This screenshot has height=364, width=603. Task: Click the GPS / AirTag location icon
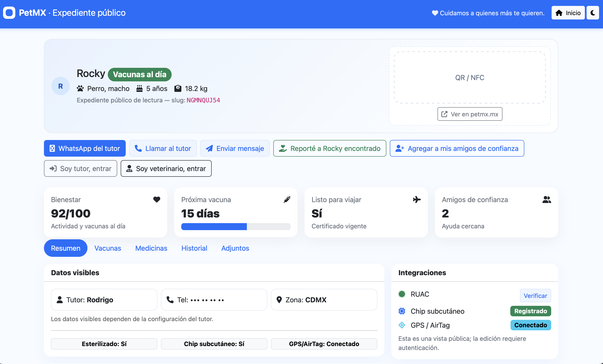402,325
